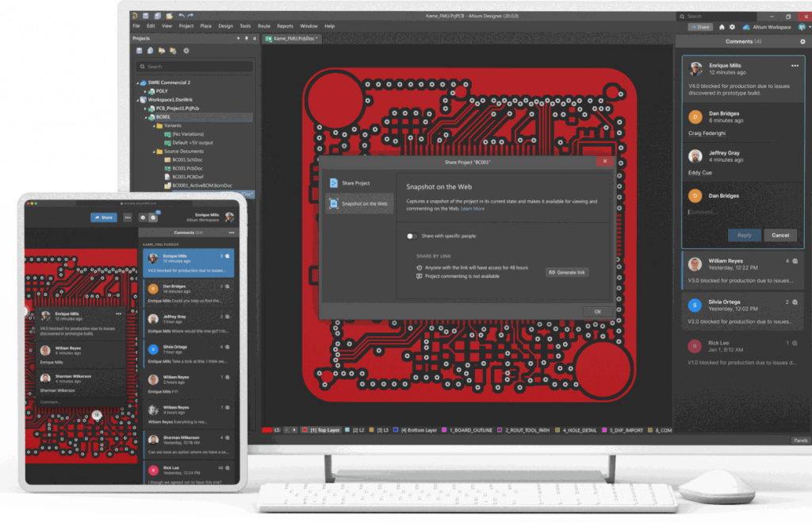Select Share Project icon in dialog sidebar
Screen dimensions: 812x523
[334, 183]
